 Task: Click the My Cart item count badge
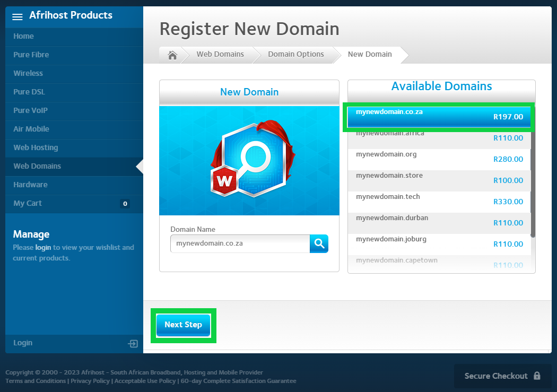coord(125,204)
